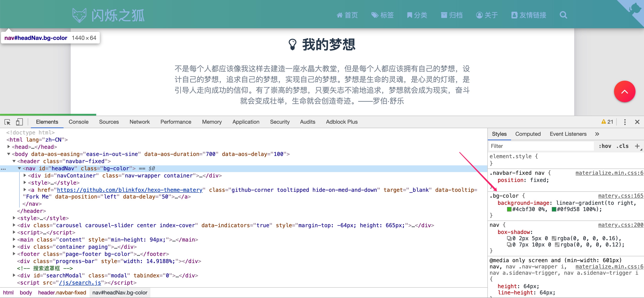
Task: Open the Computed styles tab
Action: 528,134
